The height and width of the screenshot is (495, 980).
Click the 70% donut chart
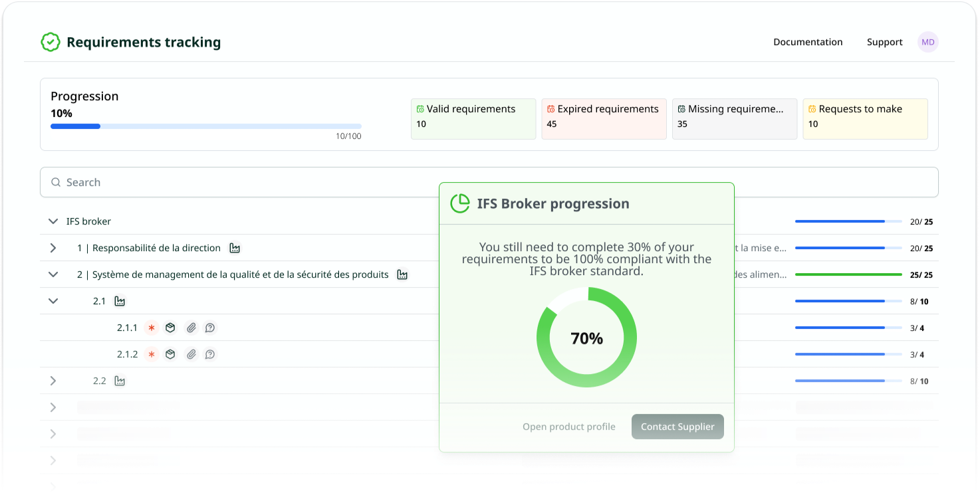pyautogui.click(x=586, y=338)
